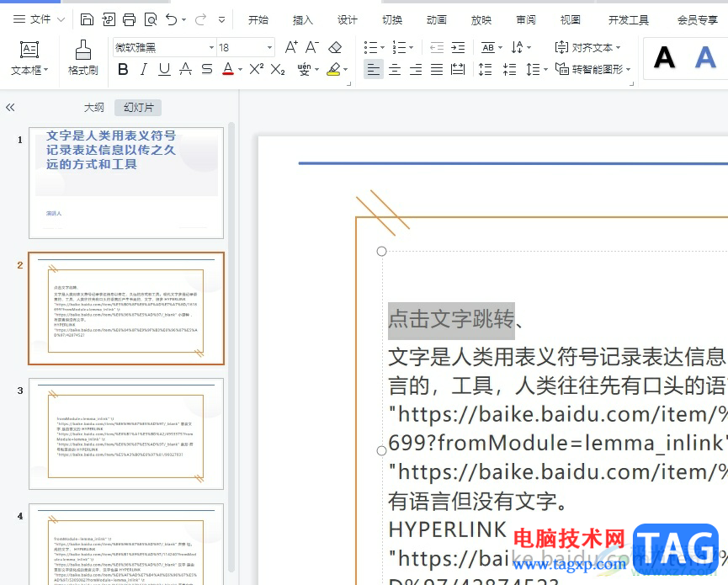Open the font name dropdown 微软雅黑

(211, 47)
